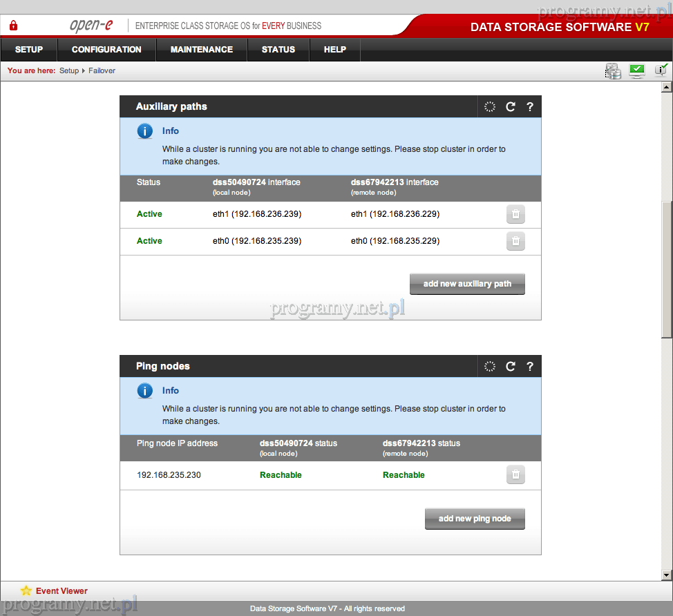Click the green monitor checkmark status icon
Screen dimensions: 673x616
click(x=637, y=70)
